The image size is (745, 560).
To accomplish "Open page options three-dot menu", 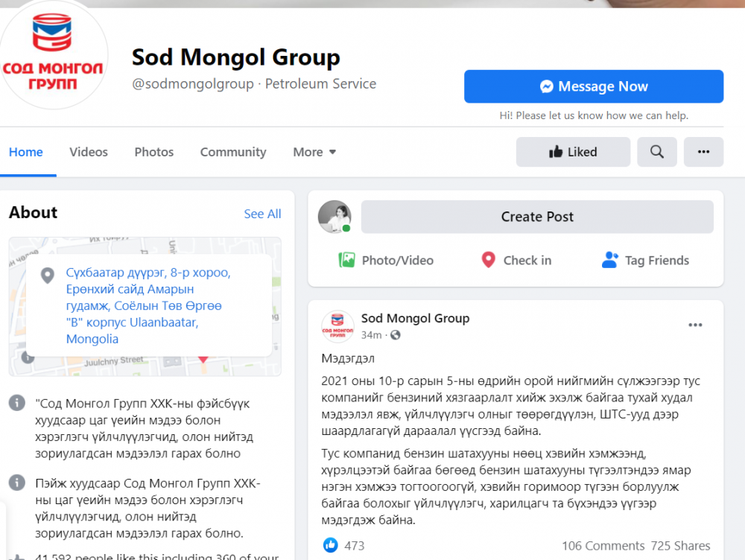I will click(x=703, y=152).
